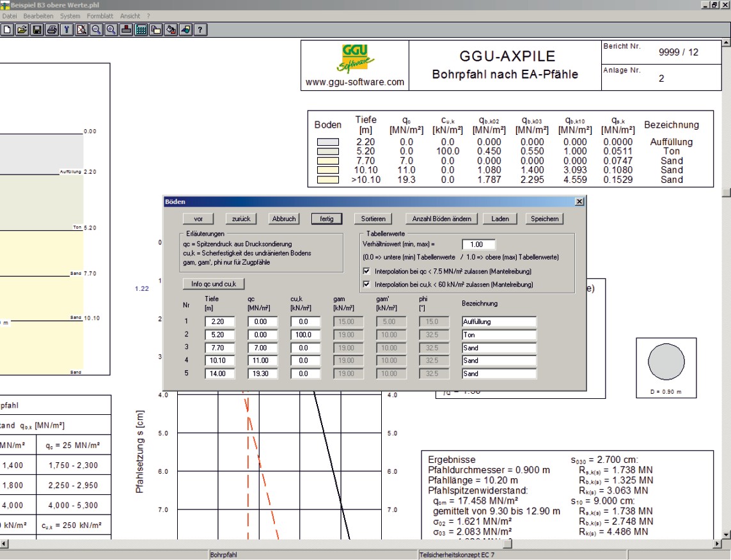
Task: Click the qc field showing 19.30
Action: click(x=262, y=373)
